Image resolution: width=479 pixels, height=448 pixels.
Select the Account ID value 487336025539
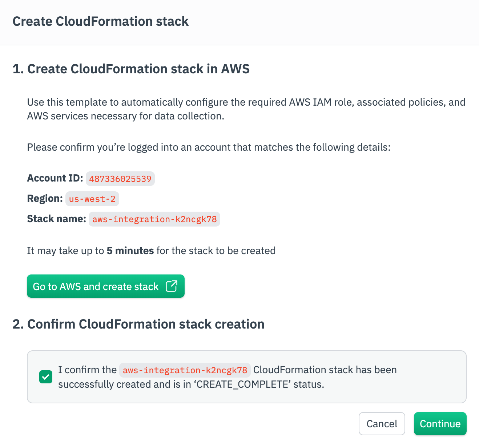click(120, 179)
